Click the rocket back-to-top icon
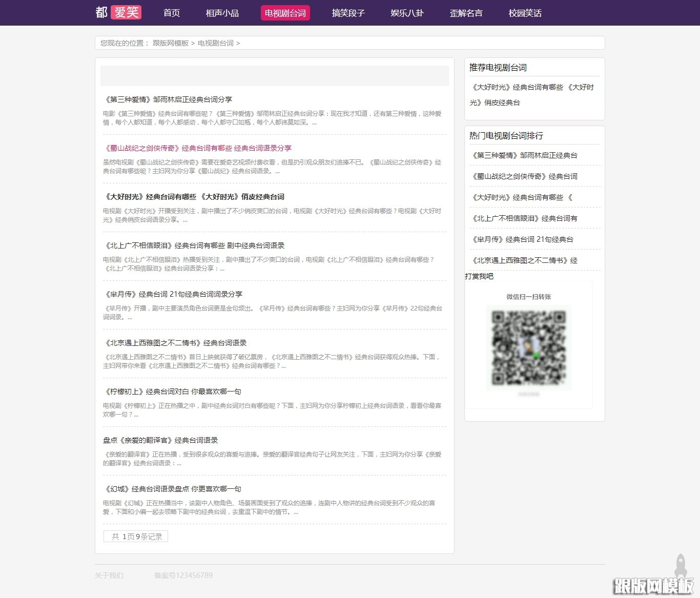 coord(681,568)
